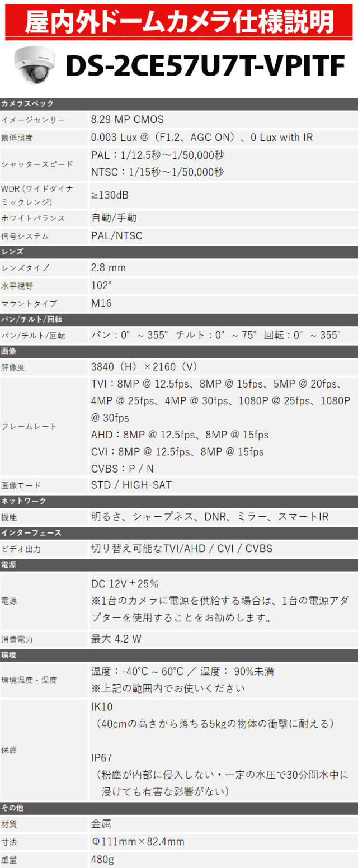The width and height of the screenshot is (358, 868).
Task: Click the カメラスペック section header
Action: 28,104
